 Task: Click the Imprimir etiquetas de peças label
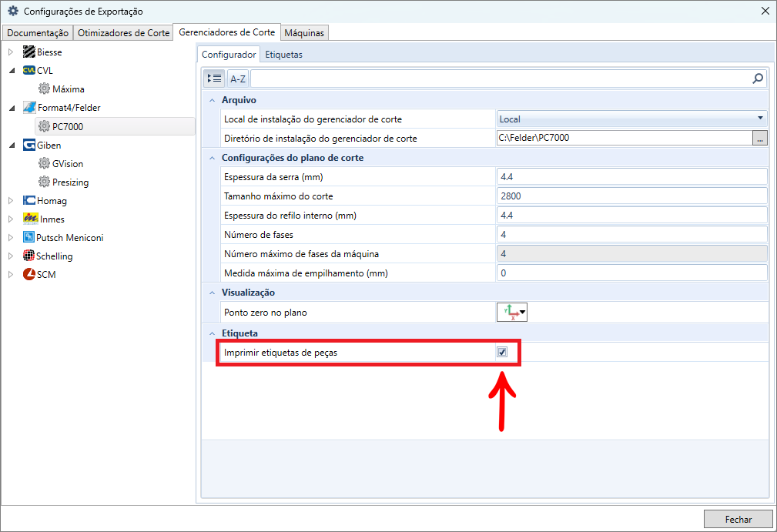(x=280, y=353)
